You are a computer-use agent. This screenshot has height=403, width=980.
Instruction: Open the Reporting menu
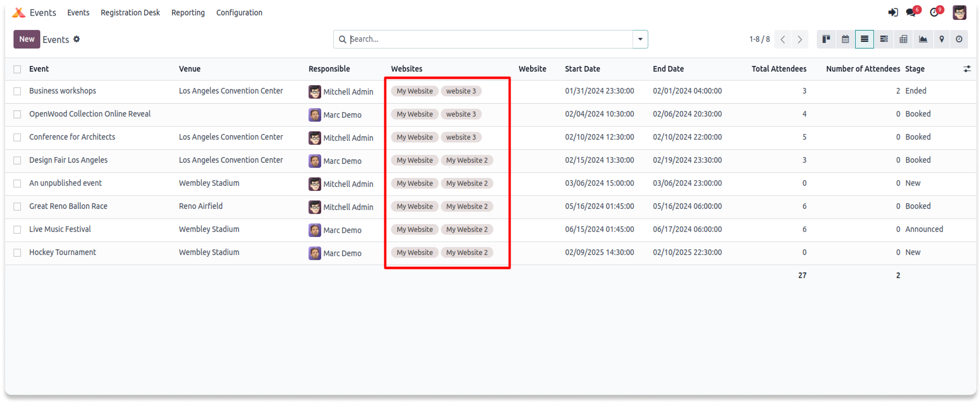pyautogui.click(x=188, y=13)
